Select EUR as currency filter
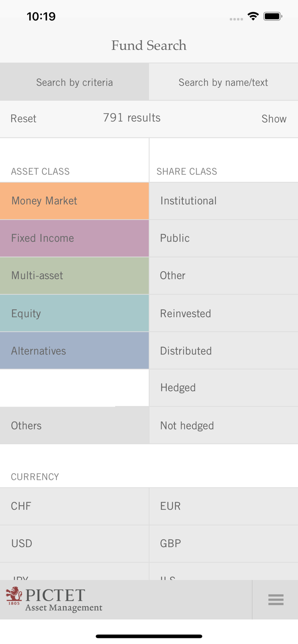This screenshot has width=298, height=644. point(223,506)
